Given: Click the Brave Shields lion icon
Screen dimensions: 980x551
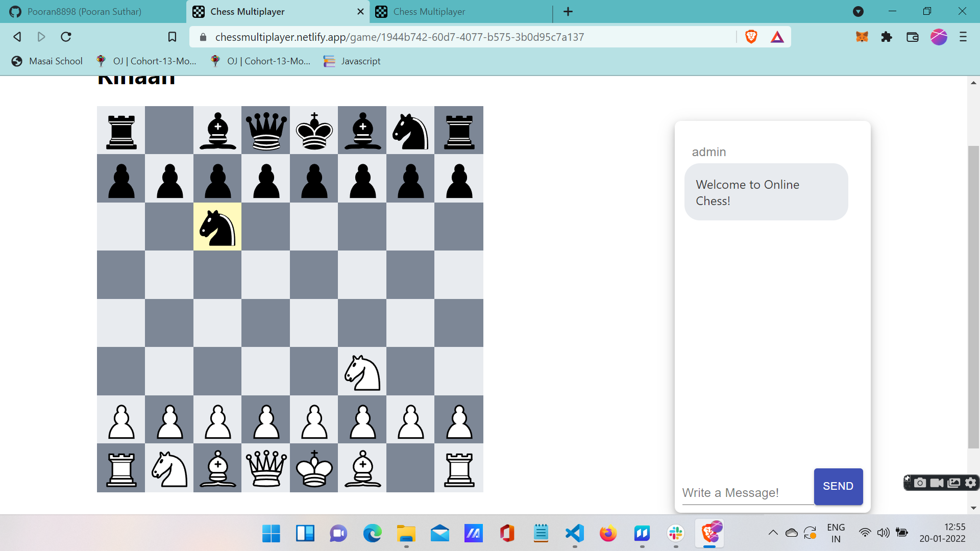Looking at the screenshot, I should [751, 37].
